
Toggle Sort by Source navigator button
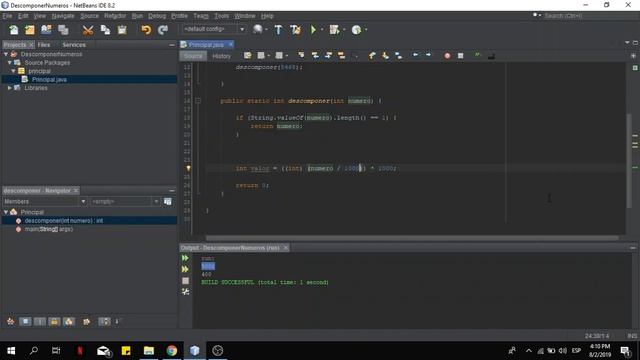click(117, 322)
